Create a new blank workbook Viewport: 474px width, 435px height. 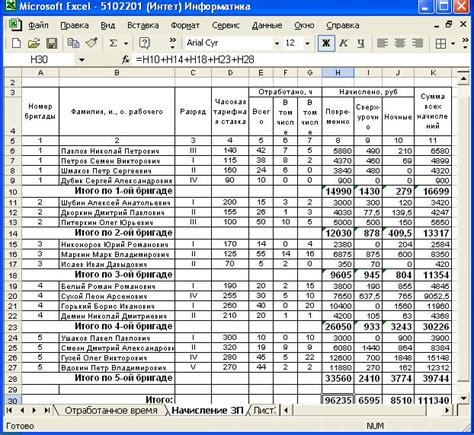[16, 43]
